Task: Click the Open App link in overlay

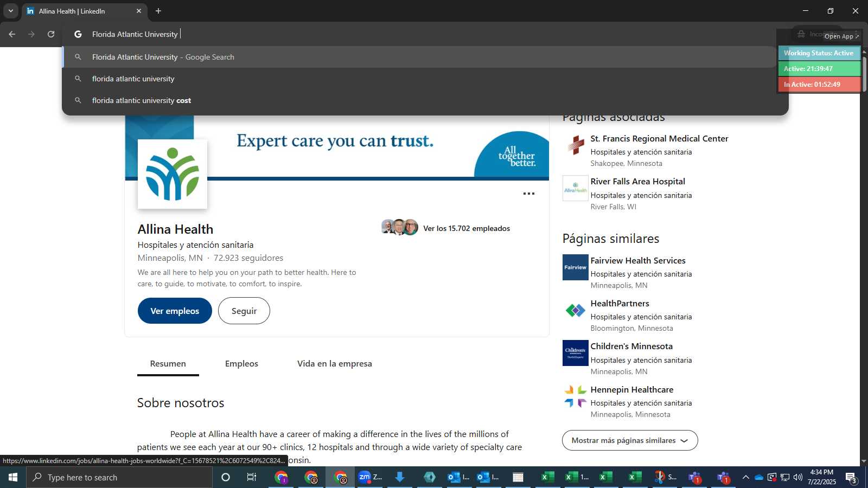Action: [x=841, y=36]
